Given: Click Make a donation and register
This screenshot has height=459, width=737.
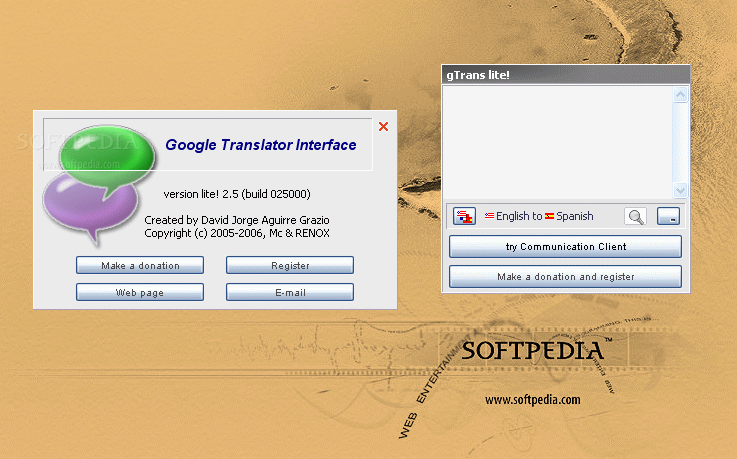Looking at the screenshot, I should 565,277.
